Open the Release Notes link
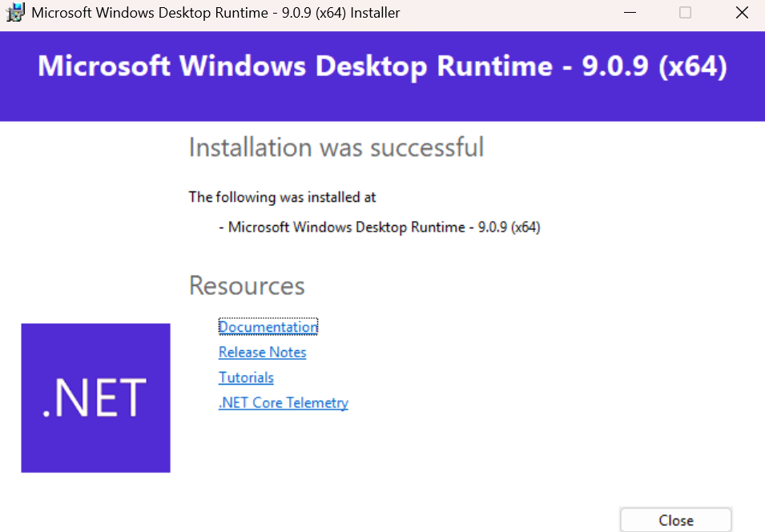Screen dimensions: 765x532 (x=263, y=352)
